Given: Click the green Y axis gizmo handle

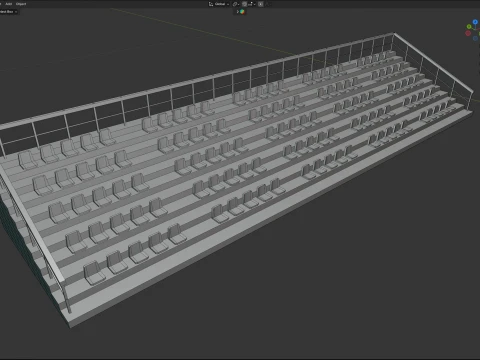Looking at the screenshot, I should click(x=469, y=27).
